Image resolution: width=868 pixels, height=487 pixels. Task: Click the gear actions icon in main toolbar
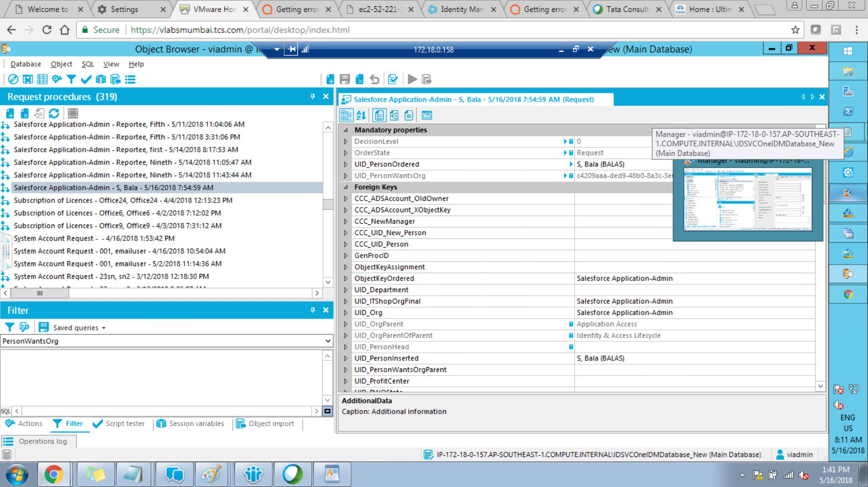[57, 79]
